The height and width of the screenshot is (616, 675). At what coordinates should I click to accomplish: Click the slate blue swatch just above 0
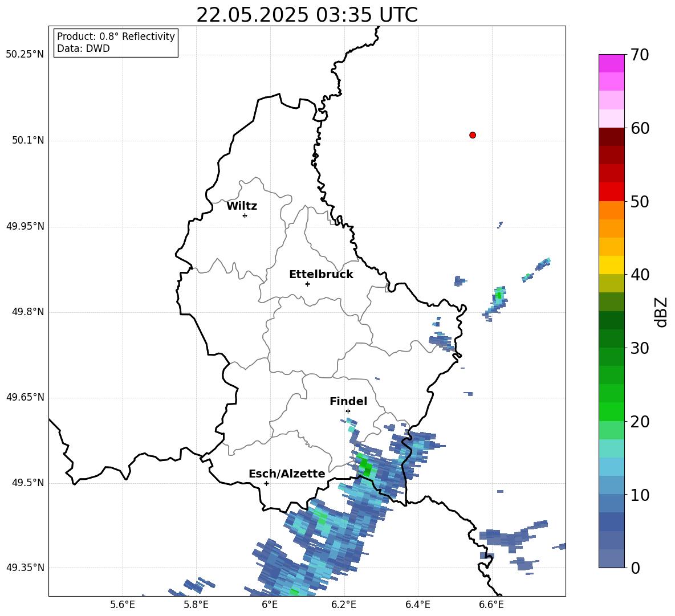(612, 558)
